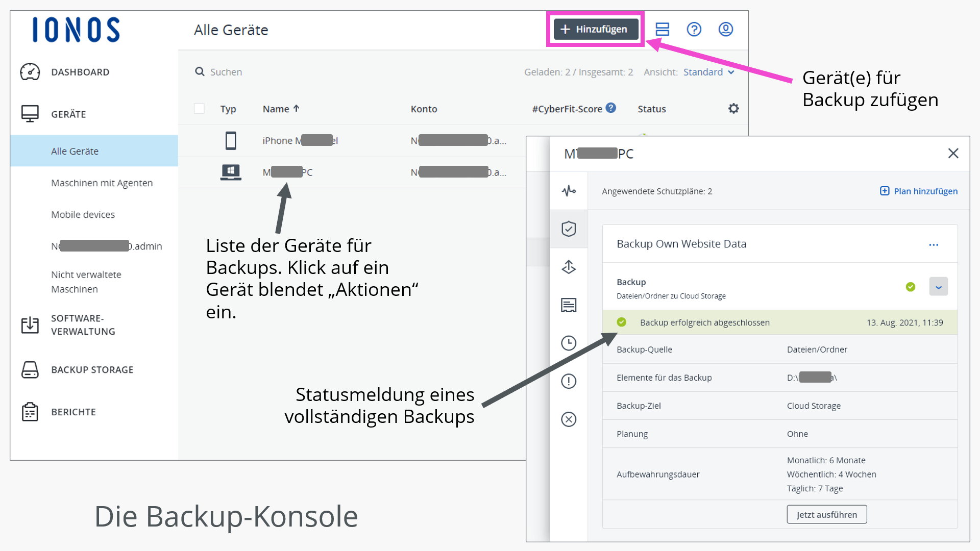
Task: Click the Backup-Ziel Cloud Storage value
Action: 814,406
